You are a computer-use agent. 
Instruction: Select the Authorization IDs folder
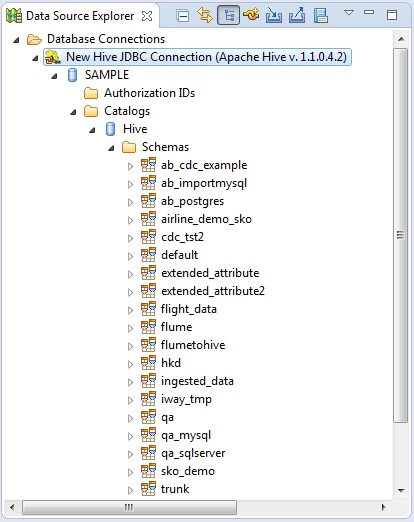[149, 93]
